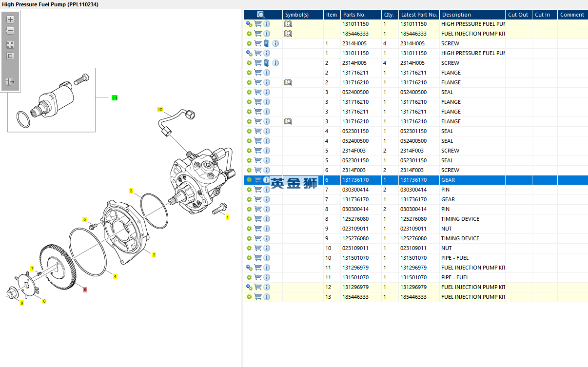This screenshot has width=588, height=367.
Task: Click the inset thumbnail of the valve assembly
Action: tap(51, 100)
